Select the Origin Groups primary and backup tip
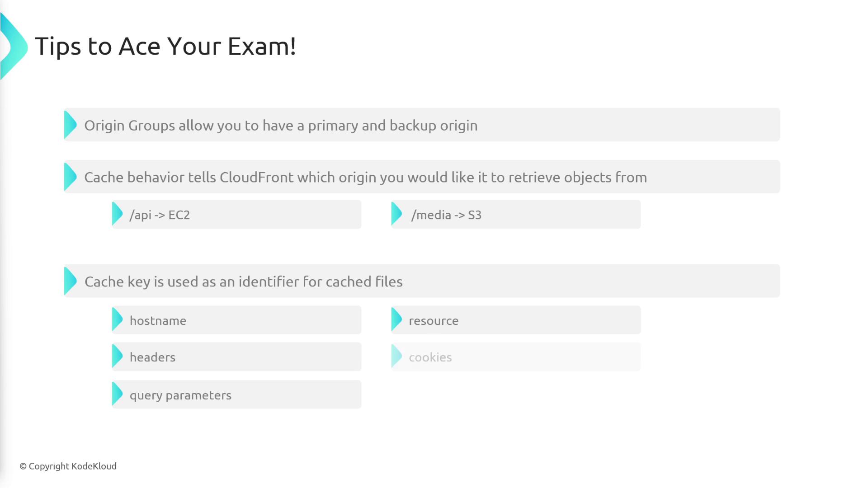Viewport: 868px width, 488px height. 281,126
